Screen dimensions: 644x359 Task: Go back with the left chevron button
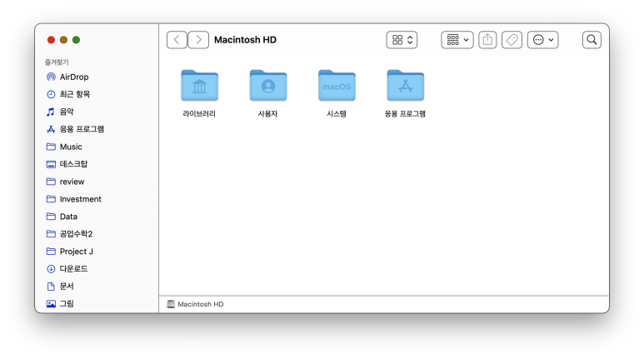[x=177, y=40]
